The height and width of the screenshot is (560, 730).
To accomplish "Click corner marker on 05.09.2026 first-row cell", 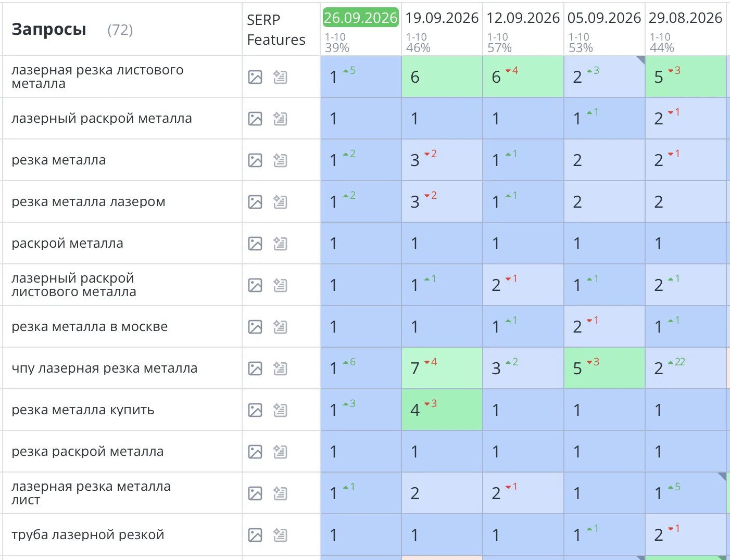I will click(x=641, y=60).
